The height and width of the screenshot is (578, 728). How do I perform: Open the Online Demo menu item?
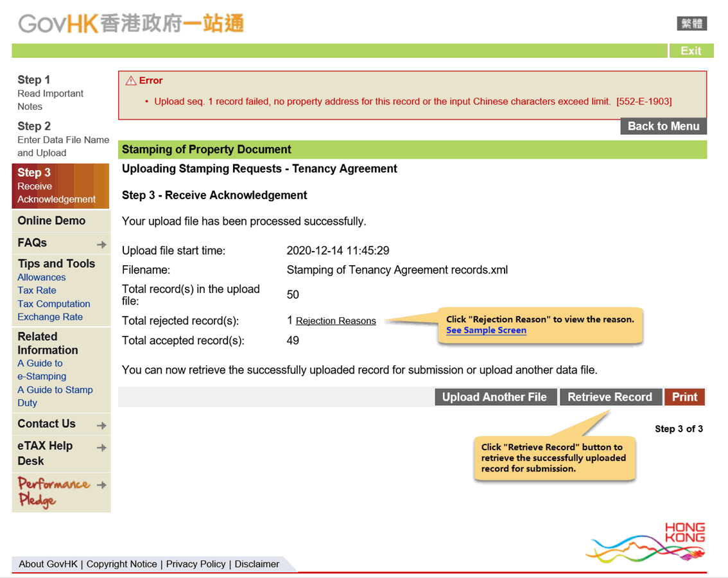[x=51, y=220]
